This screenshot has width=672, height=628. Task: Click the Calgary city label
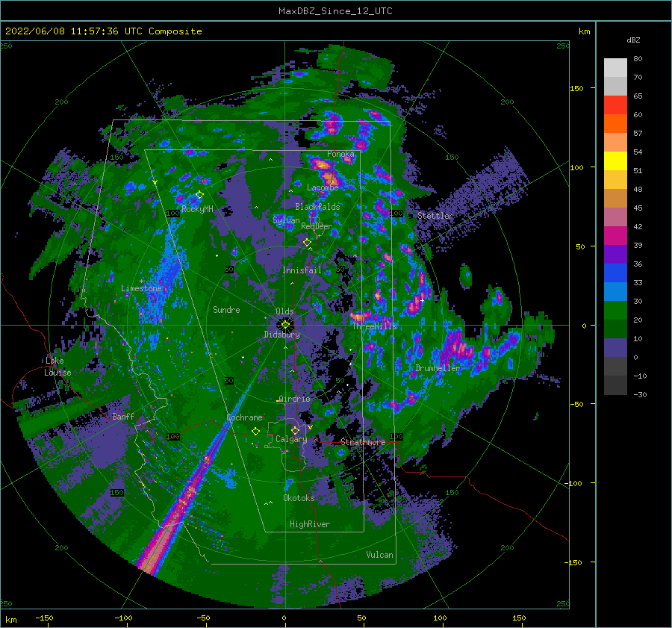291,439
